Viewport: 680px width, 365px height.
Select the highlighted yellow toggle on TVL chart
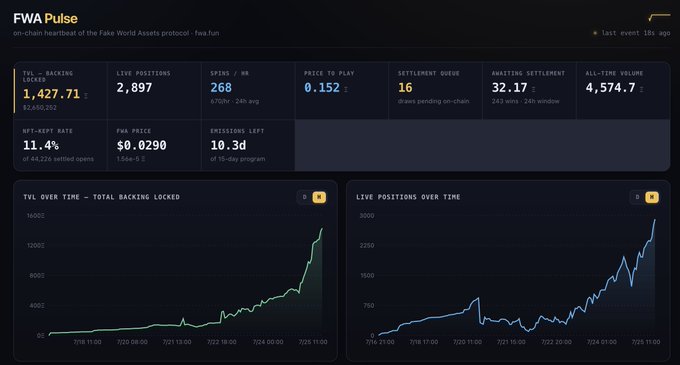point(319,197)
